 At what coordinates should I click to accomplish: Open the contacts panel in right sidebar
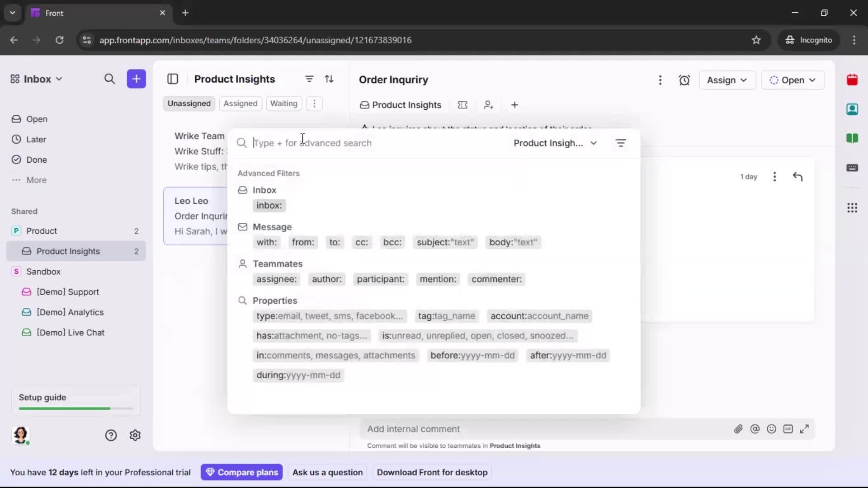(x=853, y=109)
